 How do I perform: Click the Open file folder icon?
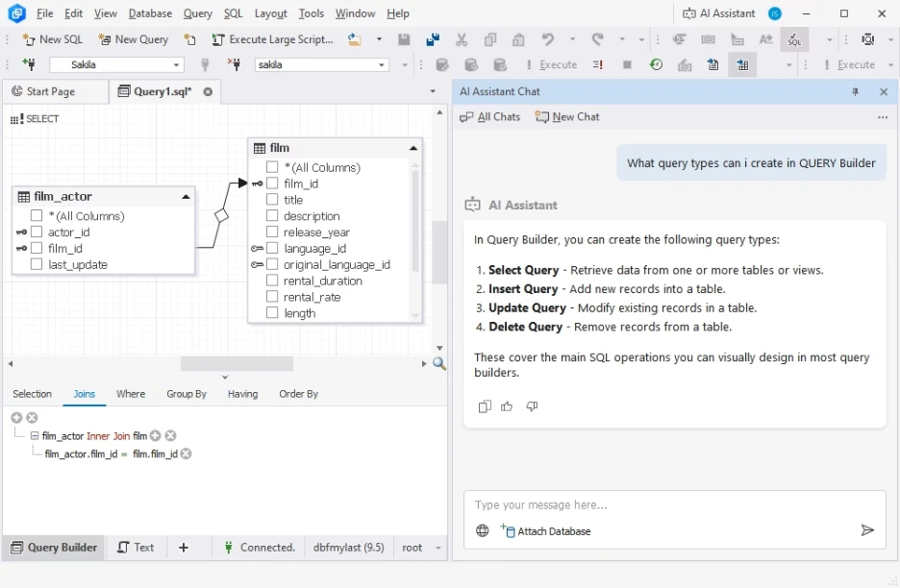(355, 39)
